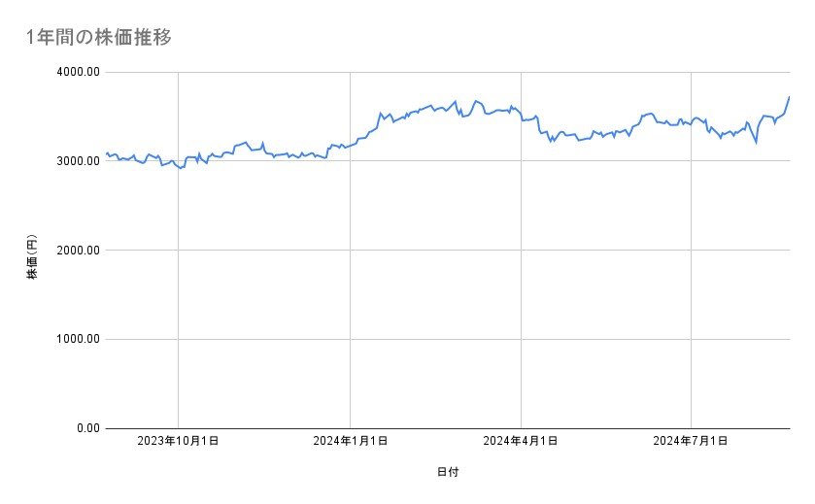Select the horizontal axis title 日付

click(448, 473)
